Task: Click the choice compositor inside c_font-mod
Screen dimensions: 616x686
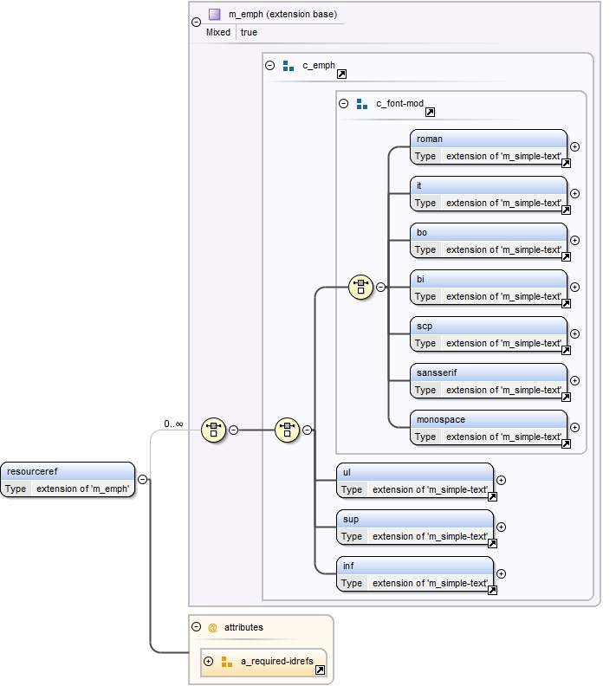Action: click(360, 287)
